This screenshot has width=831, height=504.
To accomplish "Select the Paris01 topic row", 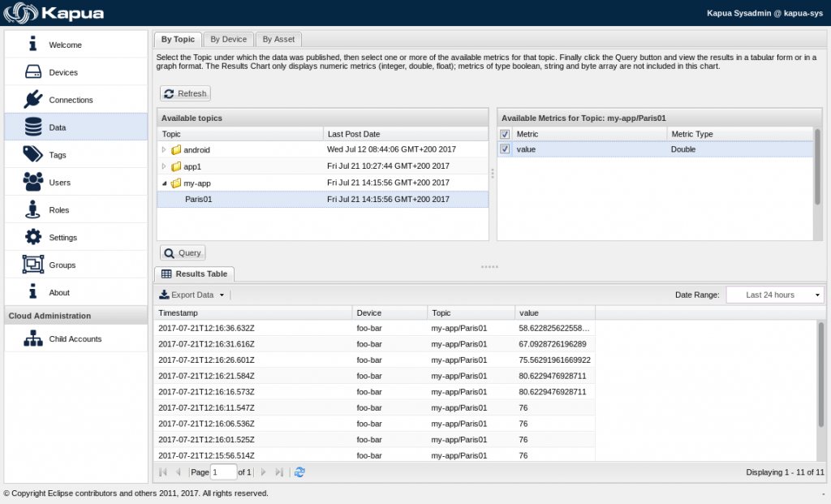I will click(322, 200).
